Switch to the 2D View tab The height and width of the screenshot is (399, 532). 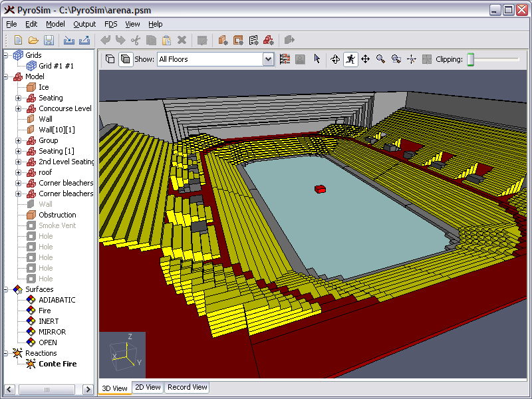point(147,387)
